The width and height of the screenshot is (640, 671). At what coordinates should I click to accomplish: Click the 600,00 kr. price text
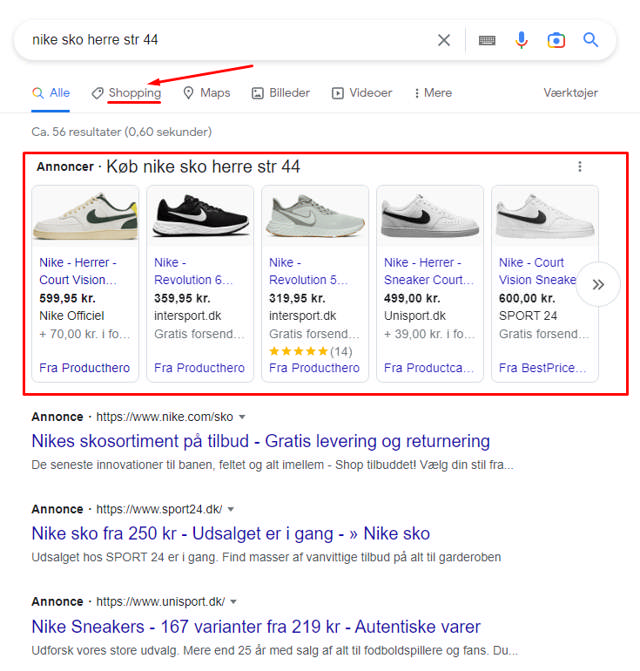pyautogui.click(x=527, y=298)
